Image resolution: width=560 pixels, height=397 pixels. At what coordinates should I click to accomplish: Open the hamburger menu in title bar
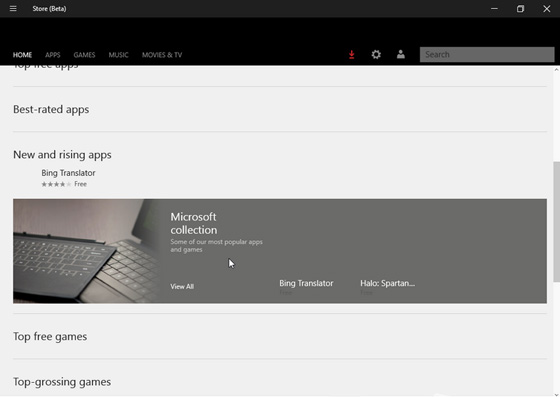tap(13, 9)
